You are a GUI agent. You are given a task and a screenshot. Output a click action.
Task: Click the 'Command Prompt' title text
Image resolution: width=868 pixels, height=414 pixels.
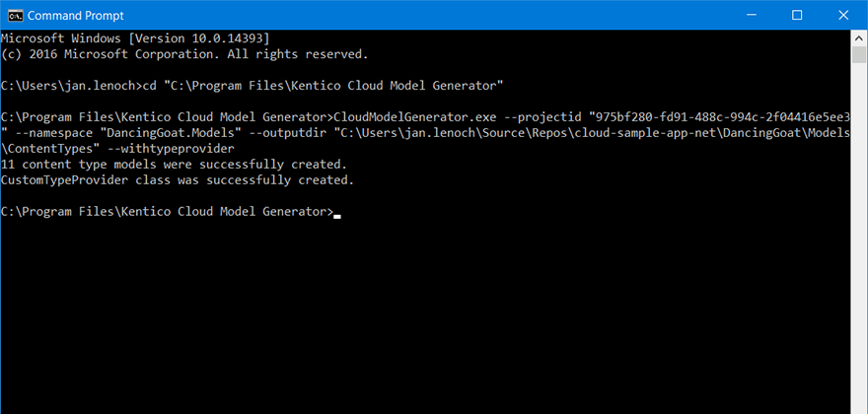(x=76, y=16)
